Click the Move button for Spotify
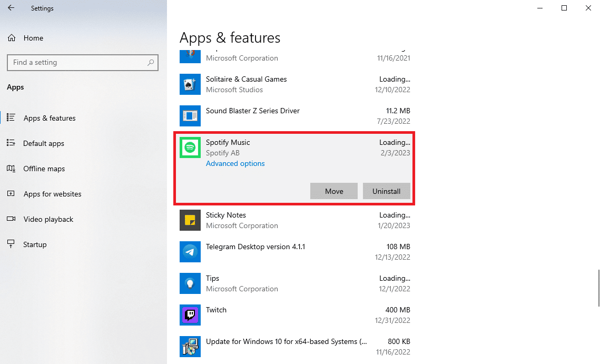600x364 pixels. (x=334, y=191)
